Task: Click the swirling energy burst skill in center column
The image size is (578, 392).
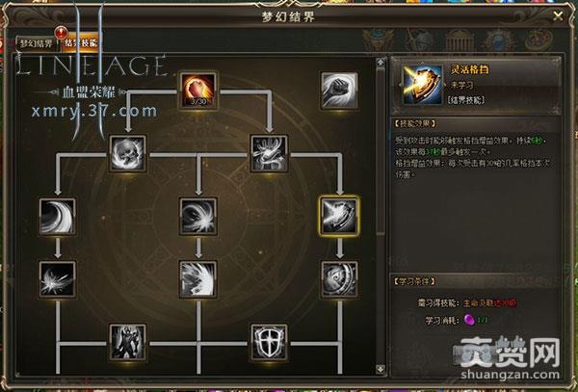Action: pyautogui.click(x=197, y=217)
